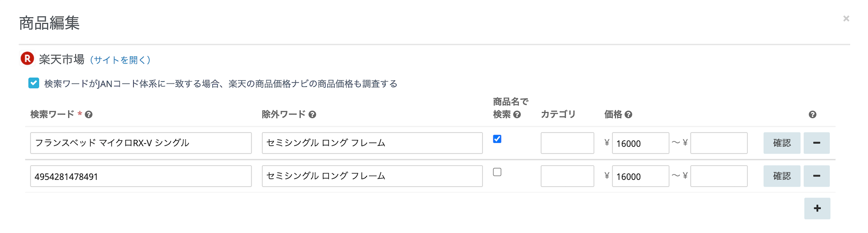868x233 pixels.
Task: Click the help icon next to 商品名で検索
Action: click(517, 114)
